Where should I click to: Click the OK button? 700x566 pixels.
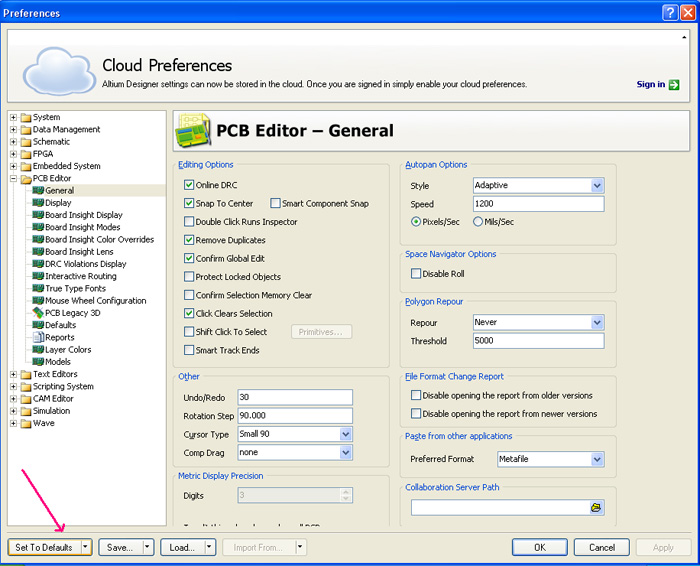539,547
